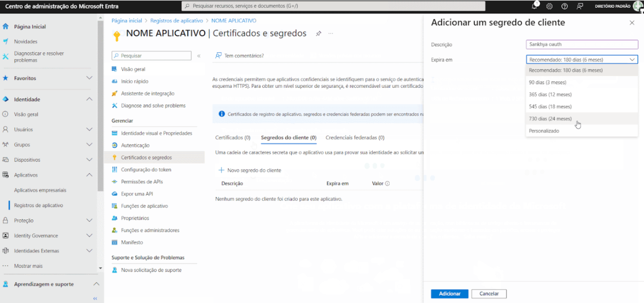Screen dimensions: 644x303
Task: Click the Descrição input field
Action: coord(582,44)
